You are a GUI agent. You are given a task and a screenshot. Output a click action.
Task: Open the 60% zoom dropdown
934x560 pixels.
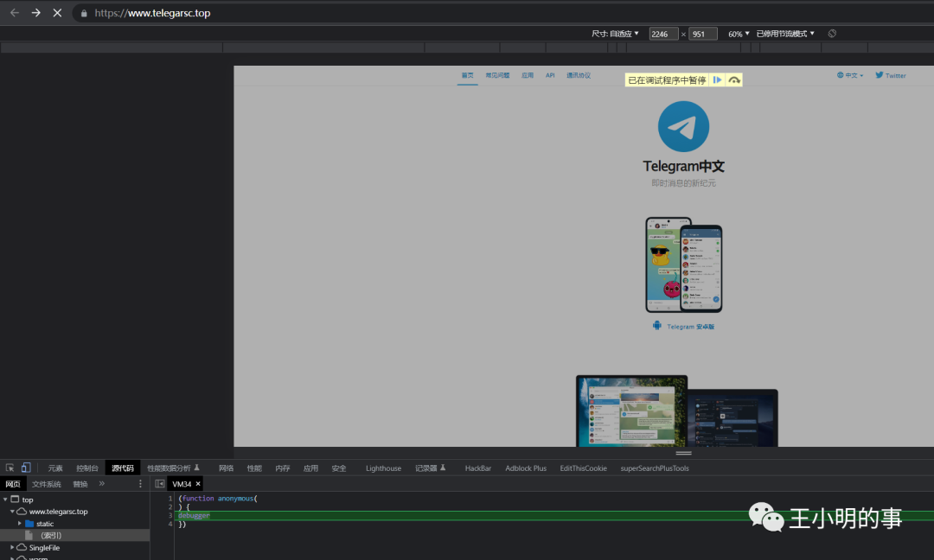(739, 34)
